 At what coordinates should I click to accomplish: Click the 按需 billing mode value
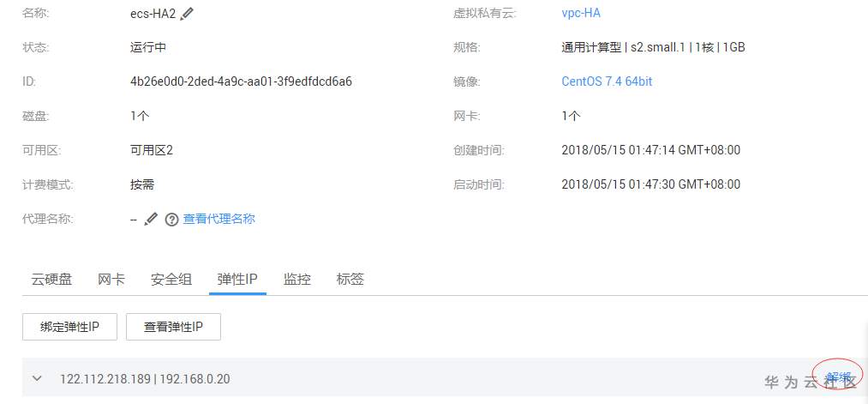point(141,184)
